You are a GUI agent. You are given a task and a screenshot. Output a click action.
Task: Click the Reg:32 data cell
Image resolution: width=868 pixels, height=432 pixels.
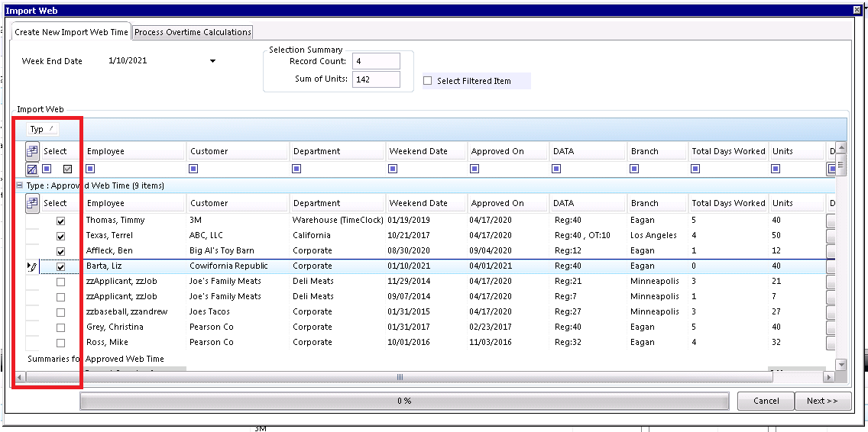coord(588,343)
